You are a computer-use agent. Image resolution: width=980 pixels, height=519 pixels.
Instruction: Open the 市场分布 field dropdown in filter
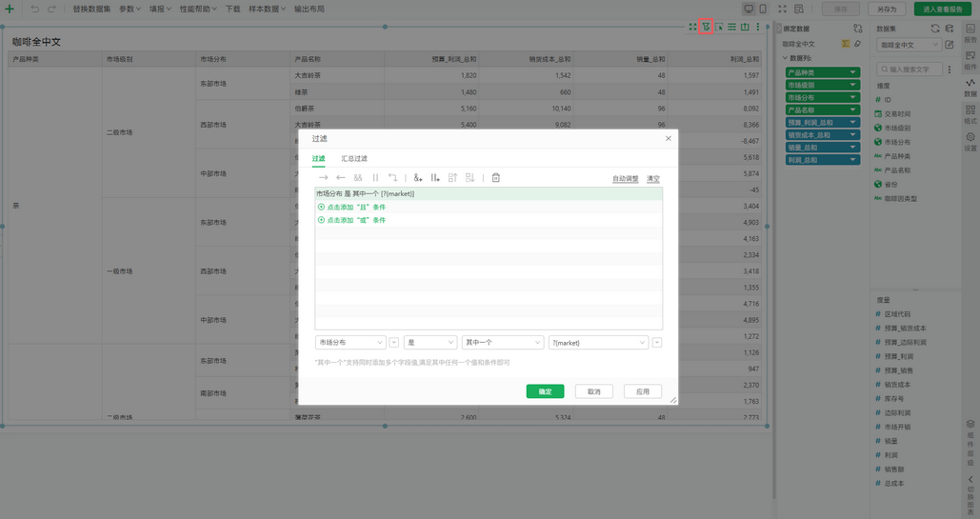(x=350, y=342)
